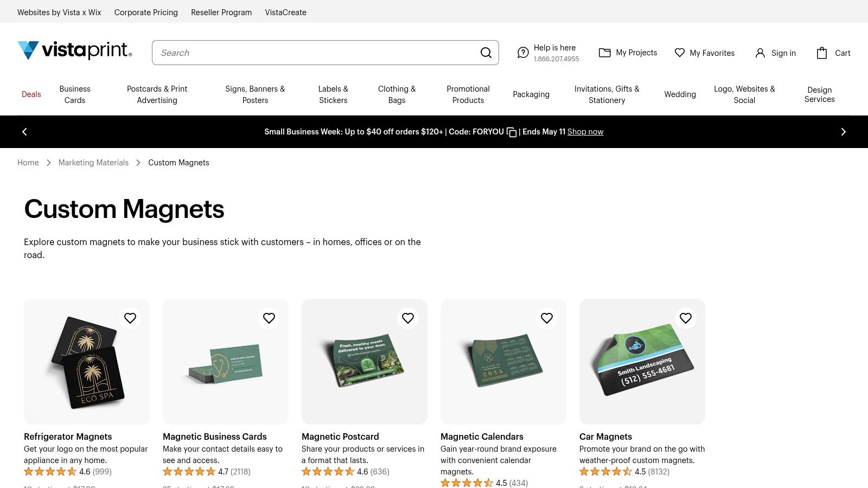Image resolution: width=868 pixels, height=488 pixels.
Task: Click the Shop now link
Action: tap(585, 132)
